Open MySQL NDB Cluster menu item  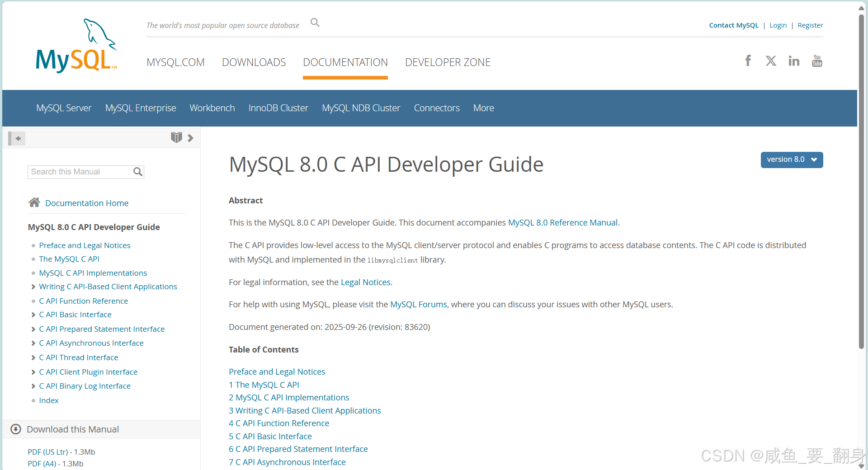point(361,108)
